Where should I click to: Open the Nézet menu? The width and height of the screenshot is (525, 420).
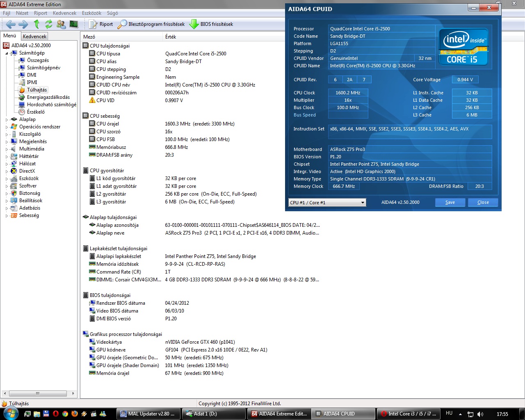(x=22, y=13)
